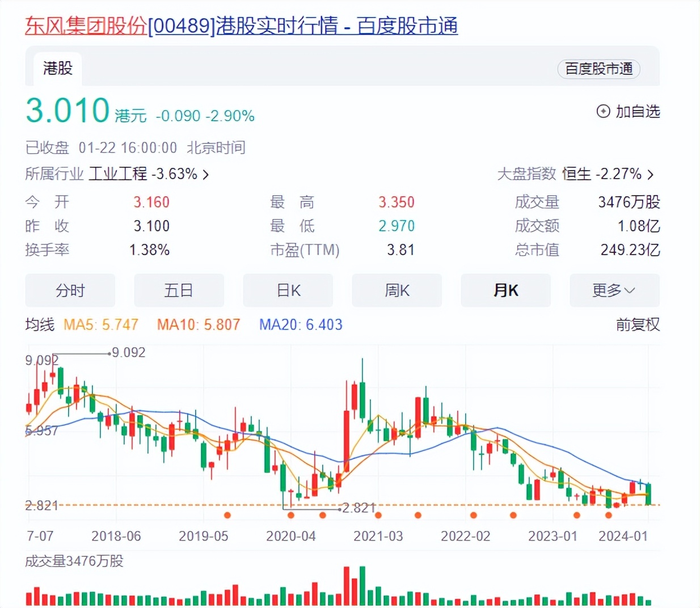Open the 更多 dropdown menu

(x=614, y=290)
